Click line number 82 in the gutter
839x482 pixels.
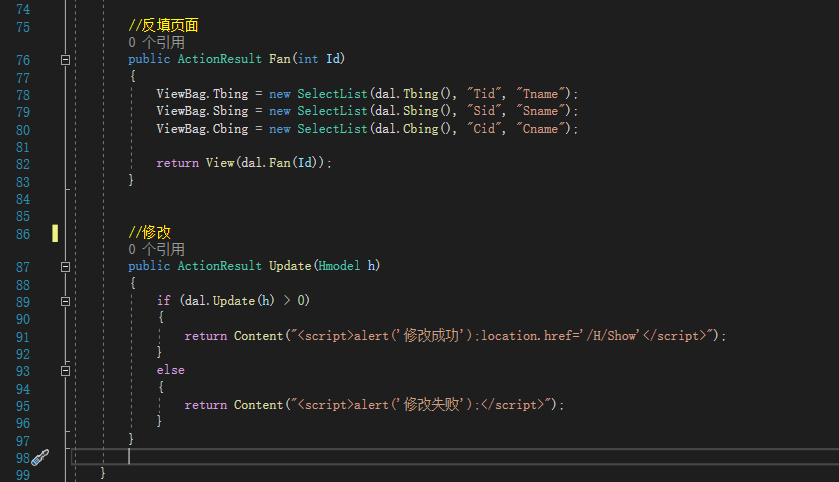point(22,163)
